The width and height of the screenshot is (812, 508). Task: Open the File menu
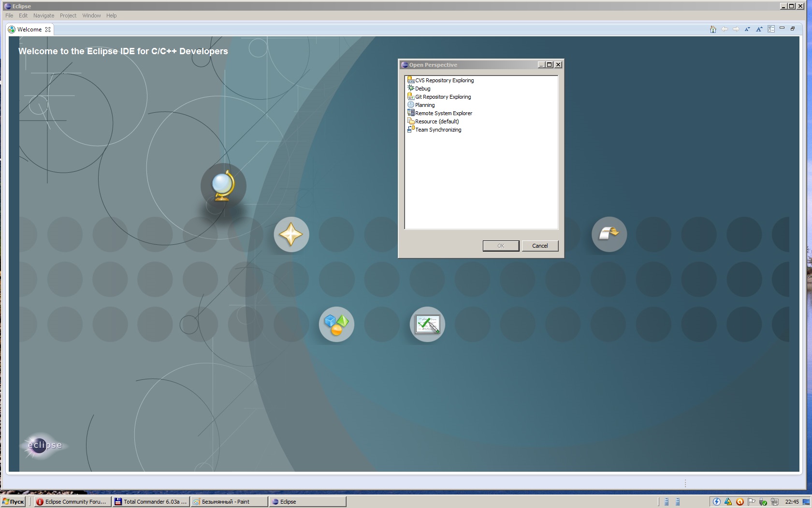(9, 15)
